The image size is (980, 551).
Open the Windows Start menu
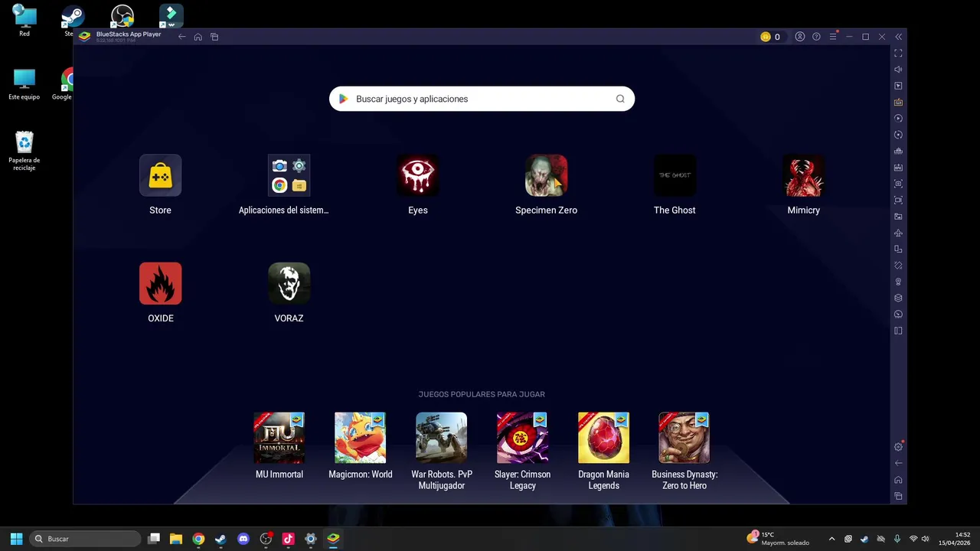16,539
